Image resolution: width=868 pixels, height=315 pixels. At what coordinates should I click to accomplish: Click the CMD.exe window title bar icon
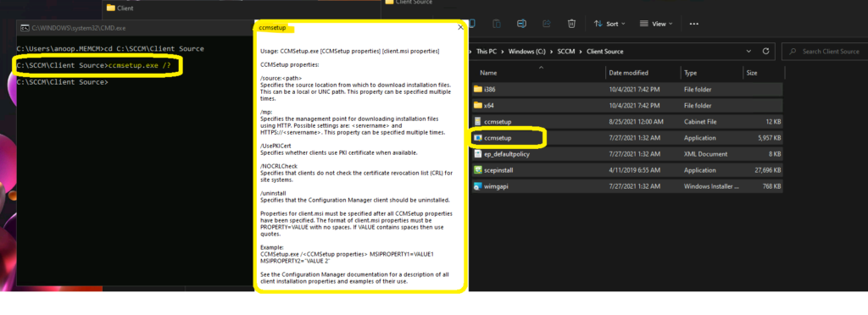tap(25, 27)
